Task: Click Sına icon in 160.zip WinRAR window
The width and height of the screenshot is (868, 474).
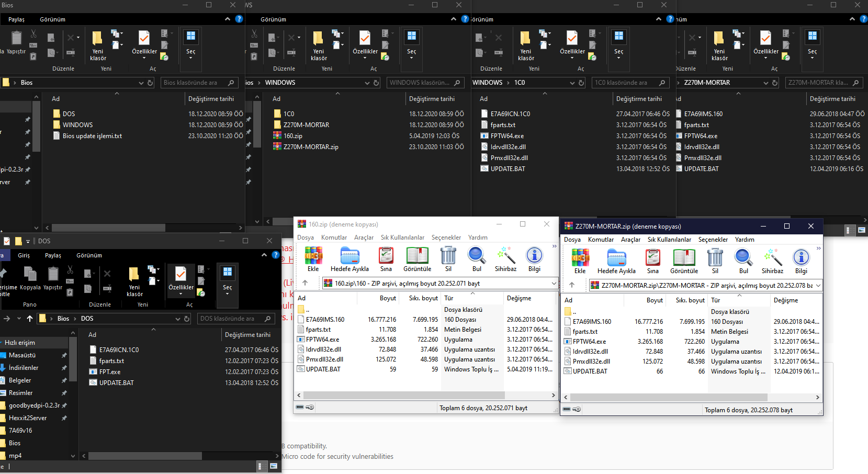Action: click(x=386, y=259)
